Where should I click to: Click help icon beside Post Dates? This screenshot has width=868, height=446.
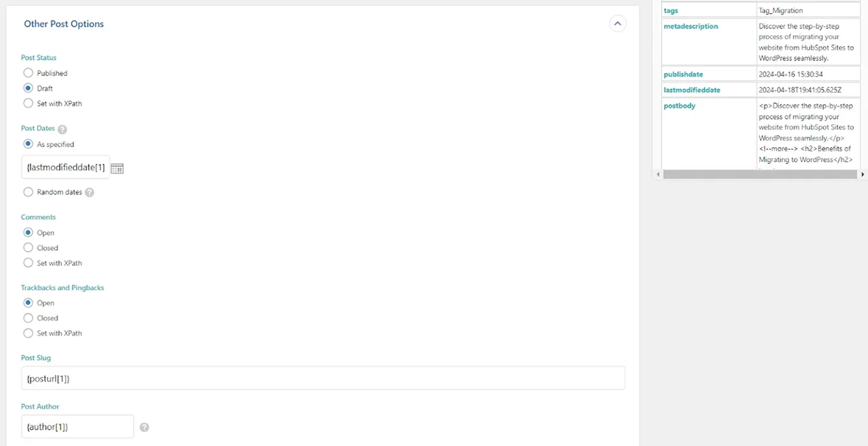[x=62, y=129]
